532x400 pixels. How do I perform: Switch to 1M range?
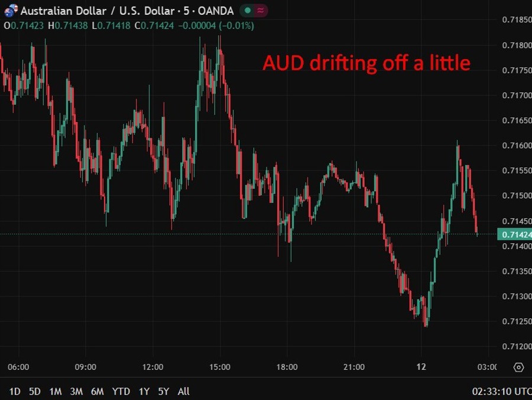tap(56, 392)
